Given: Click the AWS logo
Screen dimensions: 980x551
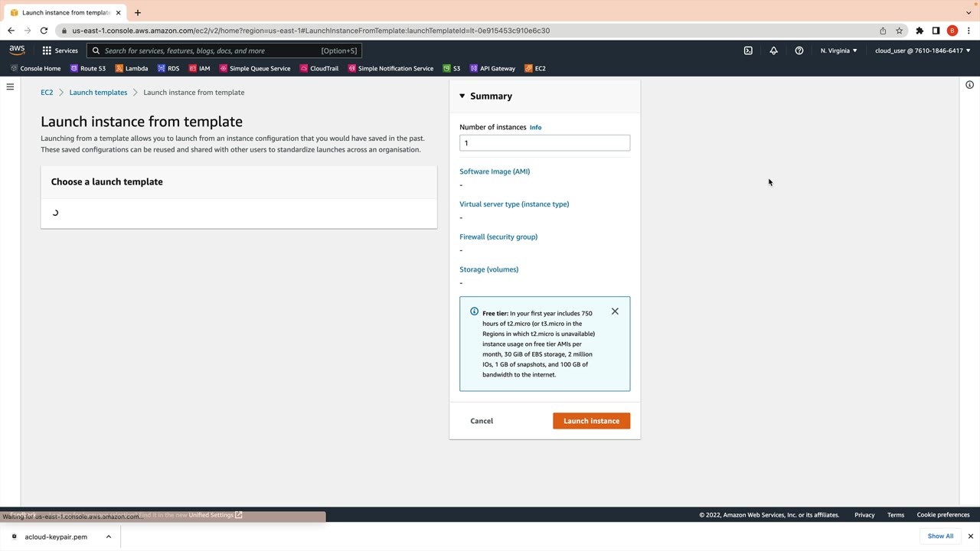Looking at the screenshot, I should click(x=17, y=51).
